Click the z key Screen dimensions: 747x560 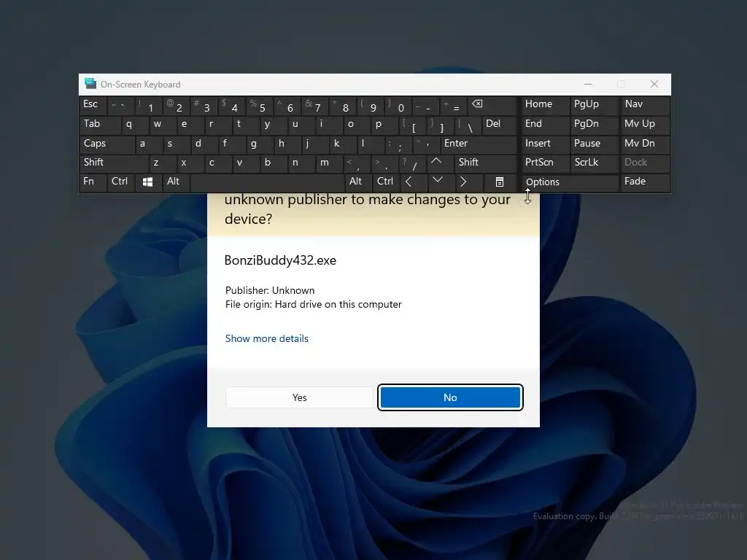pos(163,163)
